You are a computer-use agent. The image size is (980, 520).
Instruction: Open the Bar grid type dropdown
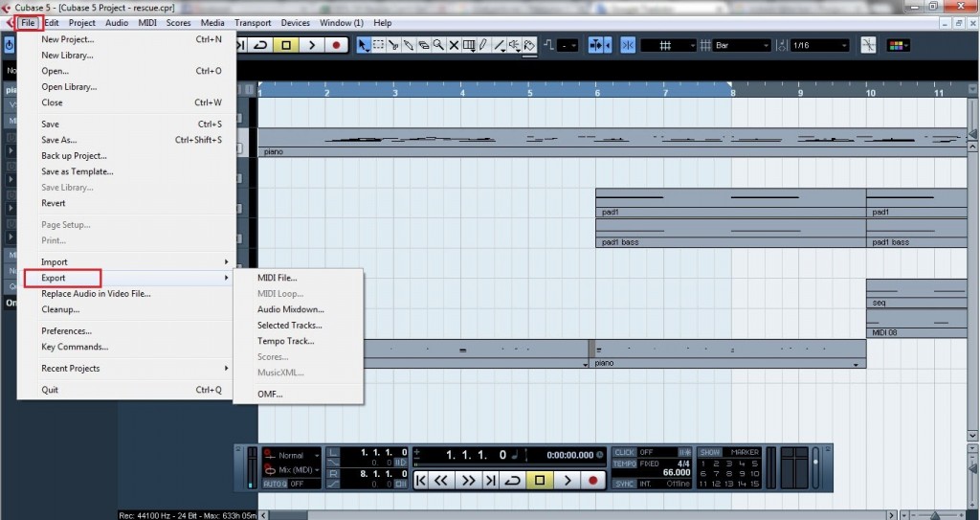(x=743, y=45)
